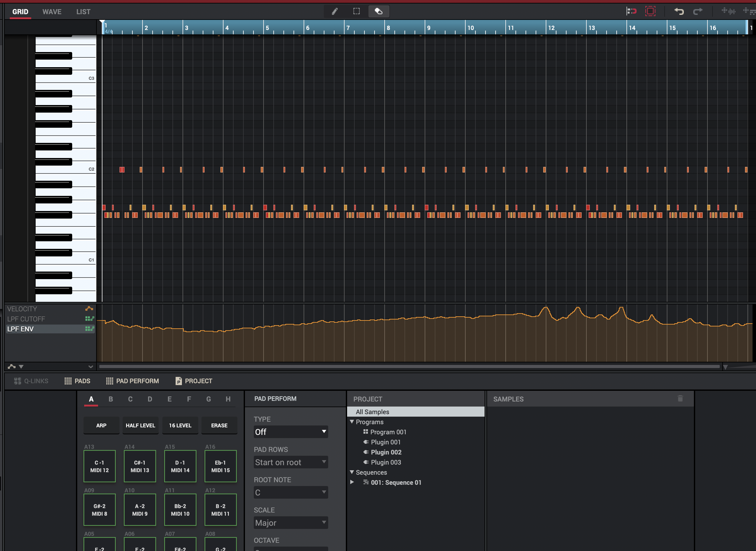The width and height of the screenshot is (756, 551).
Task: Click the VELOCITY lane icon
Action: click(89, 309)
